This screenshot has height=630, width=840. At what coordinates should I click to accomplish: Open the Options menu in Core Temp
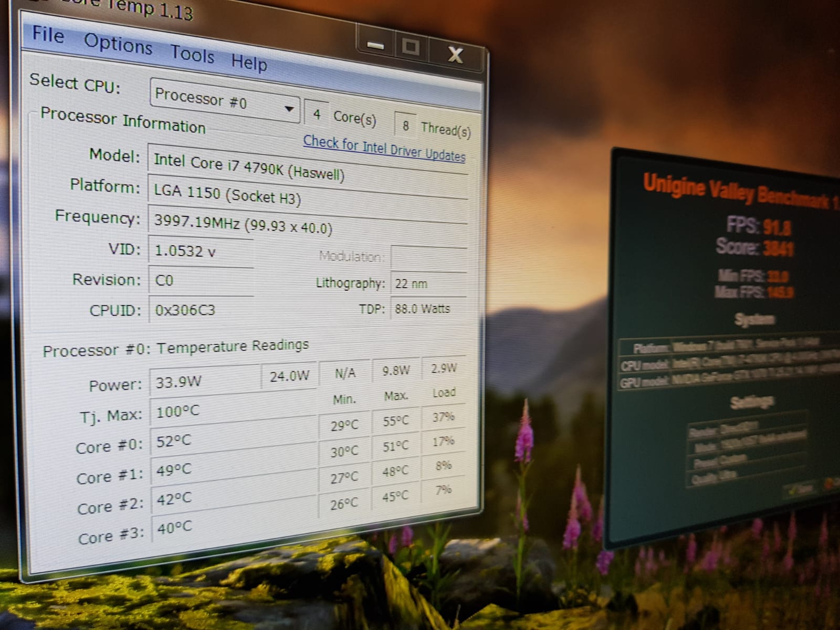118,44
